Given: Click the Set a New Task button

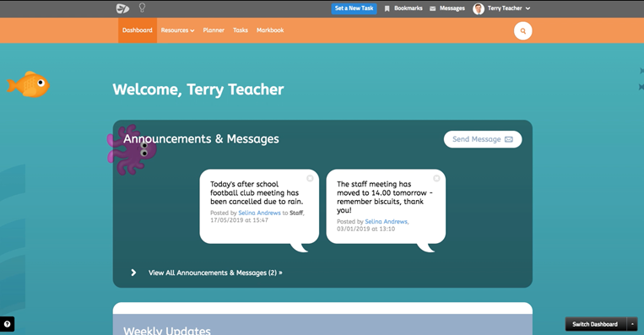Looking at the screenshot, I should coord(354,8).
